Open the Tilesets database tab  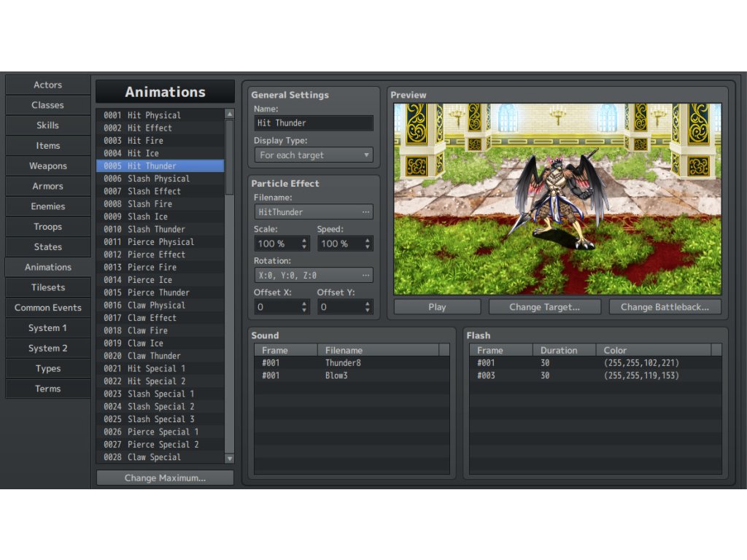click(48, 287)
